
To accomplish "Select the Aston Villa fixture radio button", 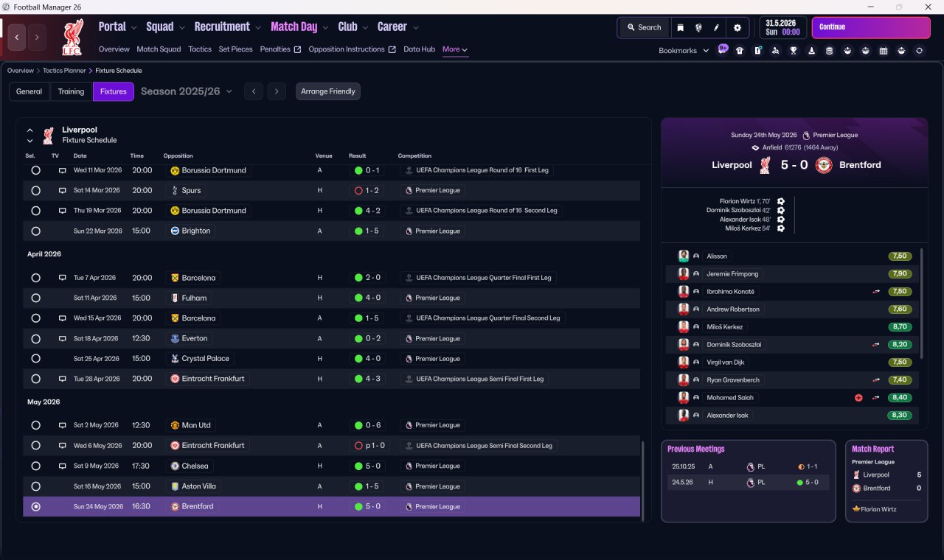I will (35, 486).
